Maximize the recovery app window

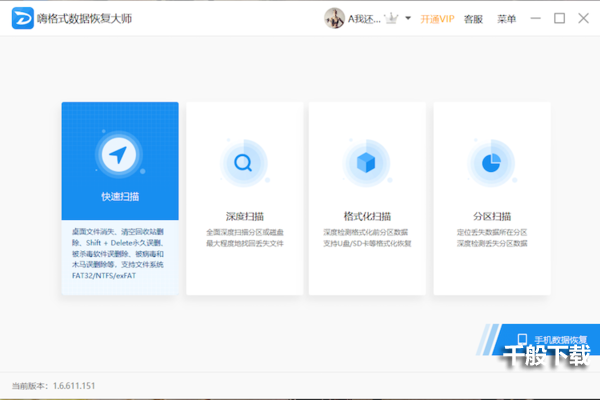click(x=559, y=18)
